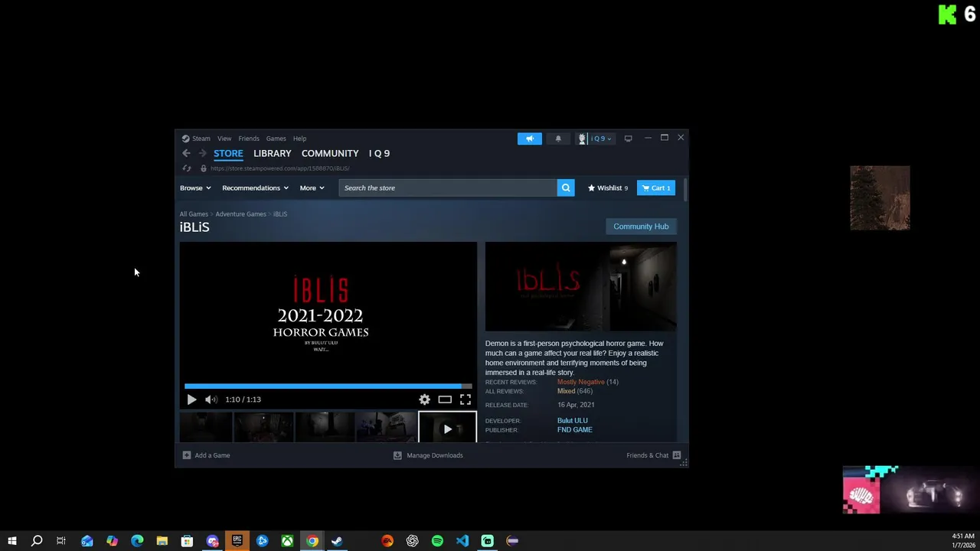Open the Cart button
The height and width of the screenshot is (551, 980).
coord(656,187)
